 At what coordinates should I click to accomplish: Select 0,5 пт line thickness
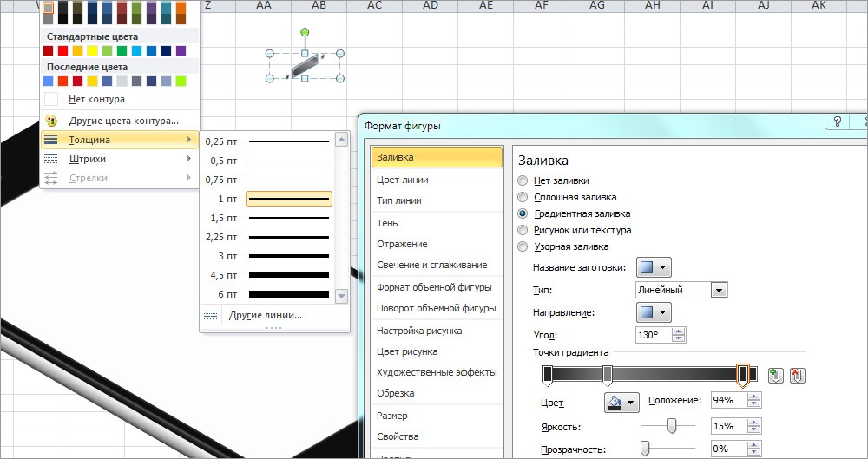[x=268, y=161]
